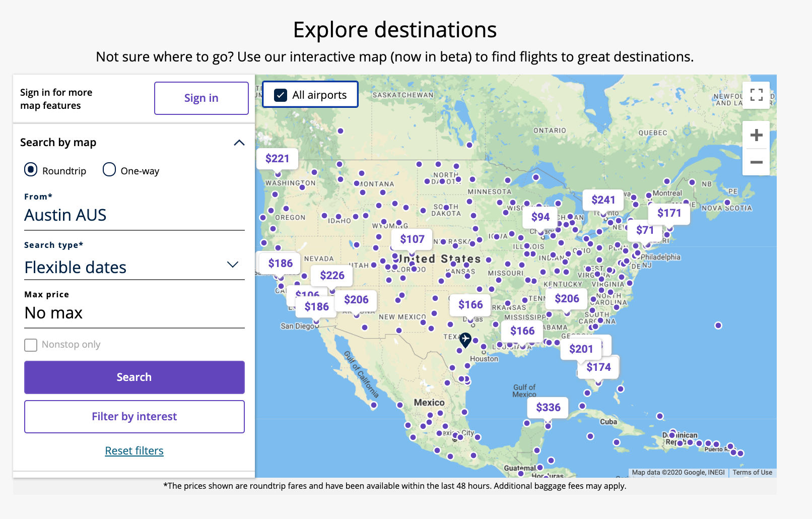Click the Reset filters link
Viewport: 812px width, 519px height.
point(134,450)
